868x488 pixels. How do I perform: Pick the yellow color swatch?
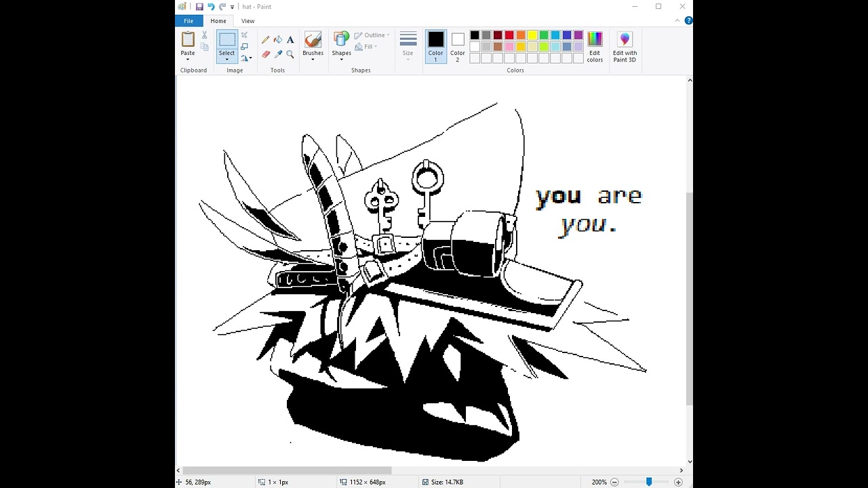(x=532, y=35)
